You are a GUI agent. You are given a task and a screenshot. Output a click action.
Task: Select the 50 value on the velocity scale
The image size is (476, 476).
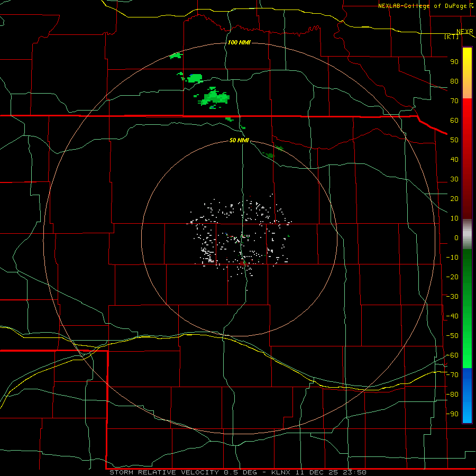tap(454, 140)
